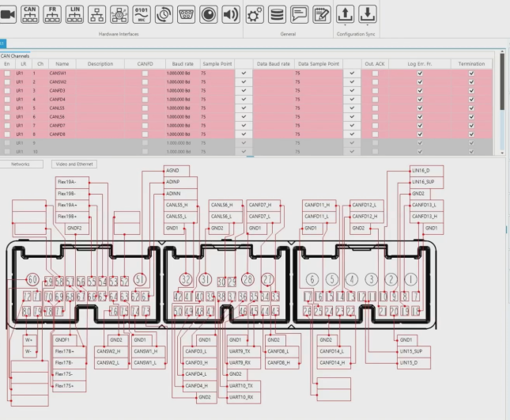Open the 0101 serial data interface

[x=142, y=13]
